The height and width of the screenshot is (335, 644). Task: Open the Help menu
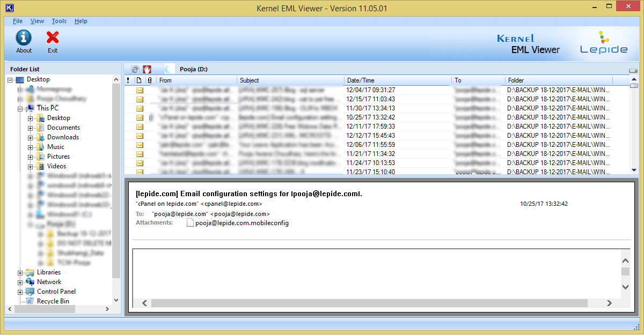click(x=81, y=21)
